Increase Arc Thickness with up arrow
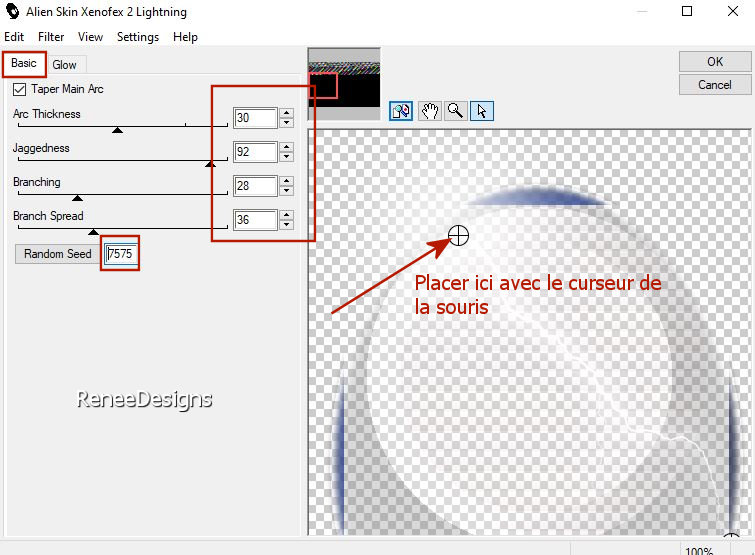The width and height of the screenshot is (755, 555). pyautogui.click(x=286, y=113)
